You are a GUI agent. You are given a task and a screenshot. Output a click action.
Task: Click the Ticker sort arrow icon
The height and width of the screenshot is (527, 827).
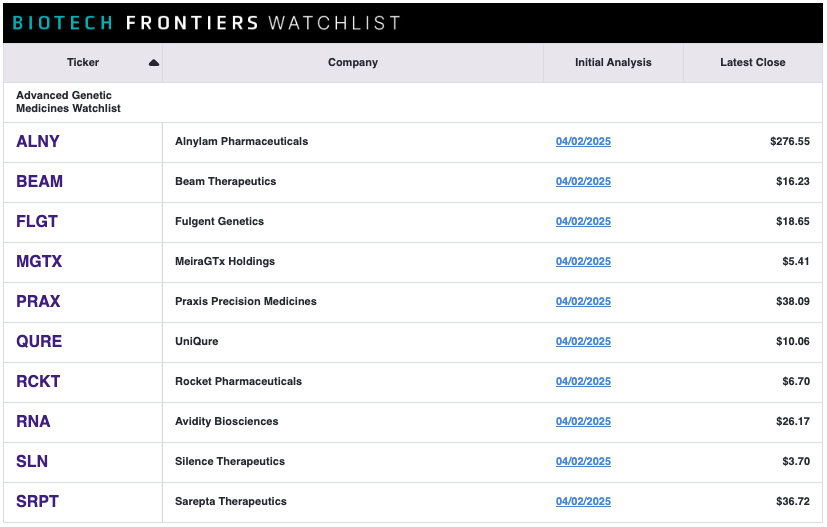pos(153,63)
